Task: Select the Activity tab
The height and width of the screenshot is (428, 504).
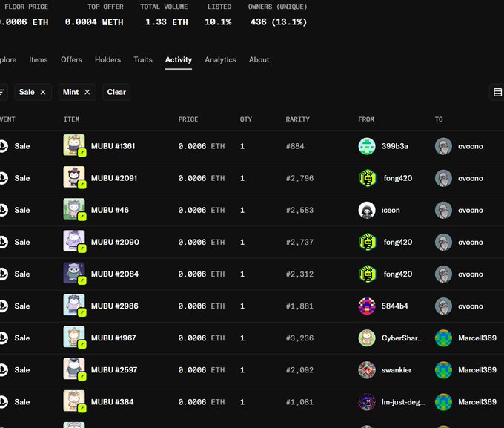Action: click(179, 60)
